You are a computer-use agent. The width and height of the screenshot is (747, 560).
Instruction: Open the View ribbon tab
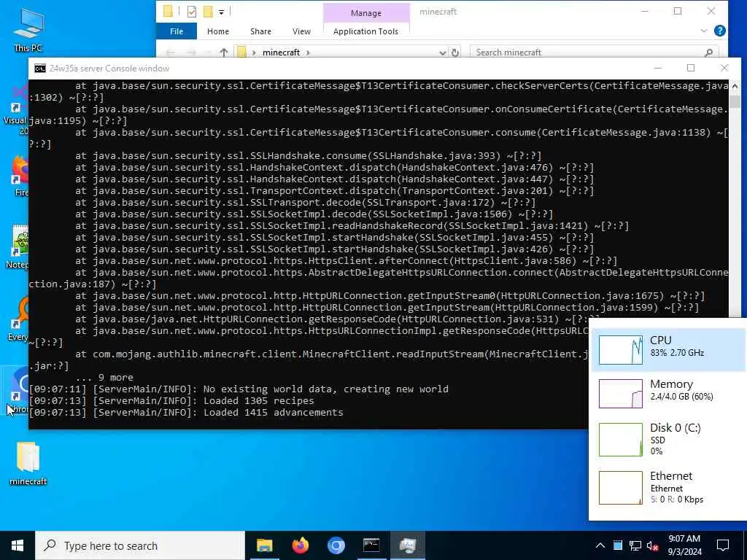(x=301, y=31)
